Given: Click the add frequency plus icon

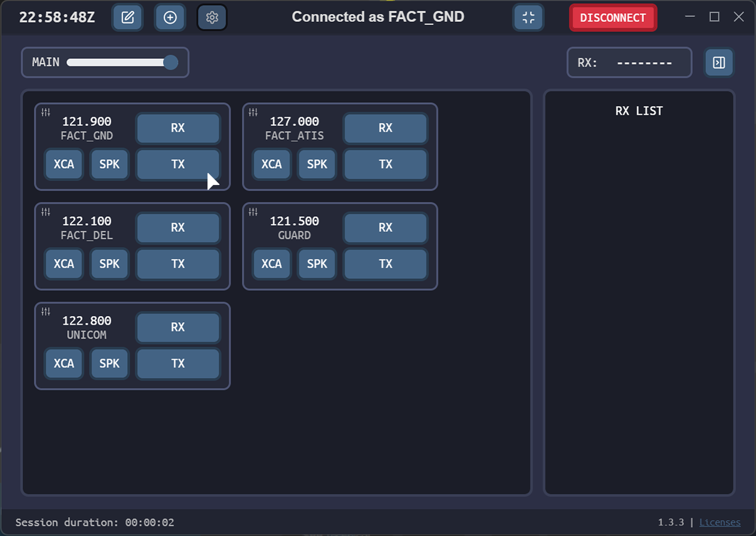Looking at the screenshot, I should coord(170,18).
